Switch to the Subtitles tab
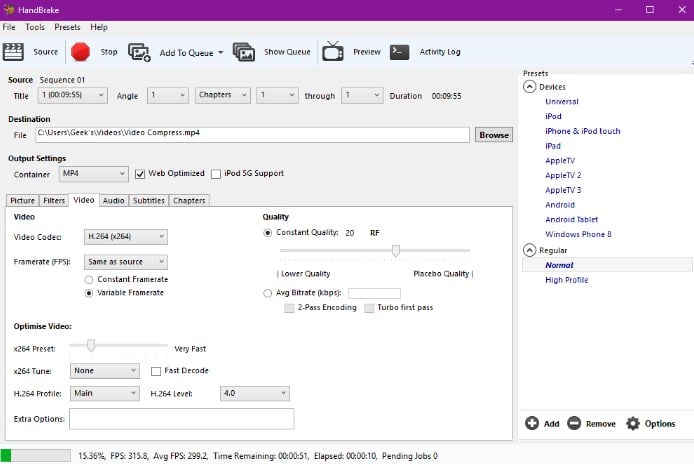This screenshot has width=694, height=464. click(x=149, y=201)
